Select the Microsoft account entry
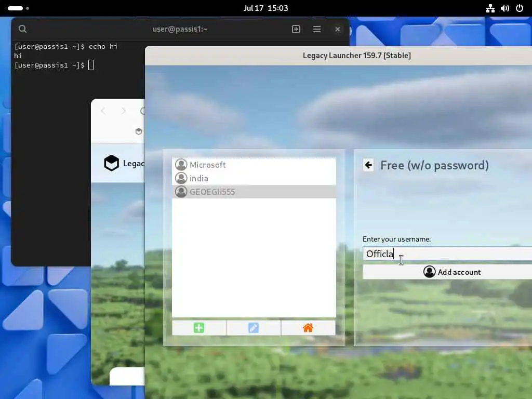This screenshot has width=532, height=399. (x=254, y=165)
